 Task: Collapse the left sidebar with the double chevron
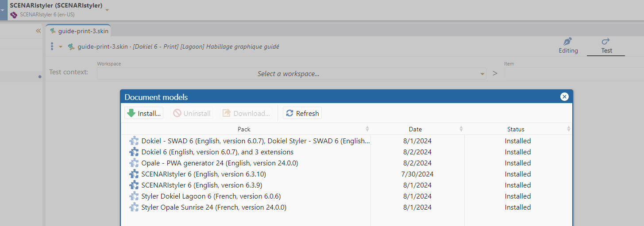(38, 31)
